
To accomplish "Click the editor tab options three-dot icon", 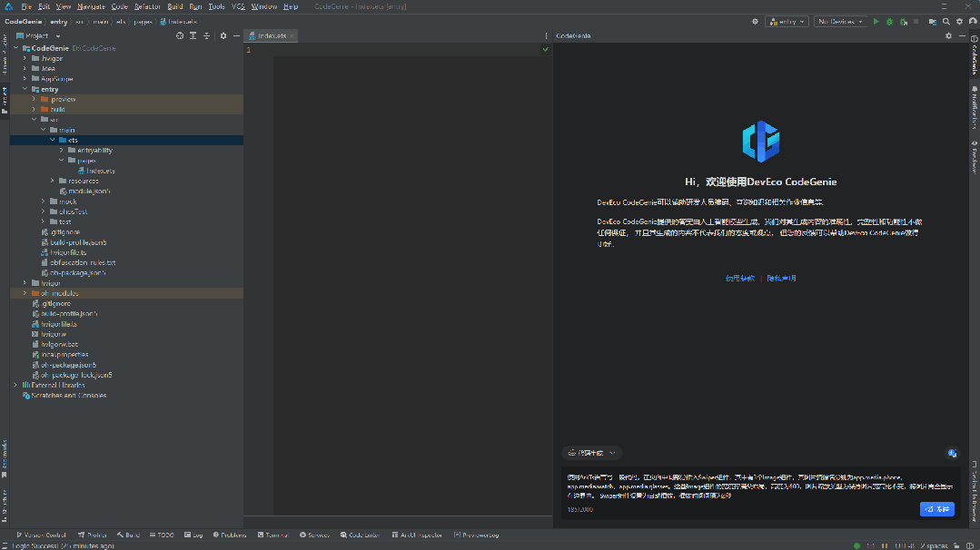I will 546,35.
